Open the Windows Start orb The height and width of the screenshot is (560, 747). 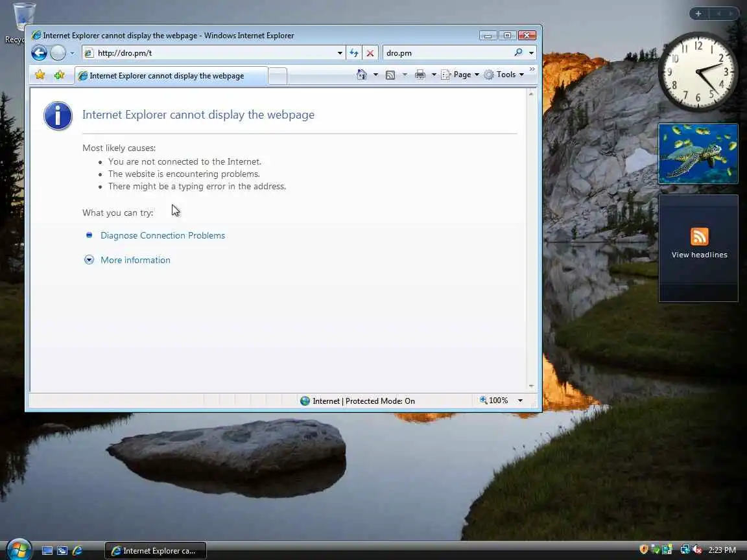coord(19,550)
